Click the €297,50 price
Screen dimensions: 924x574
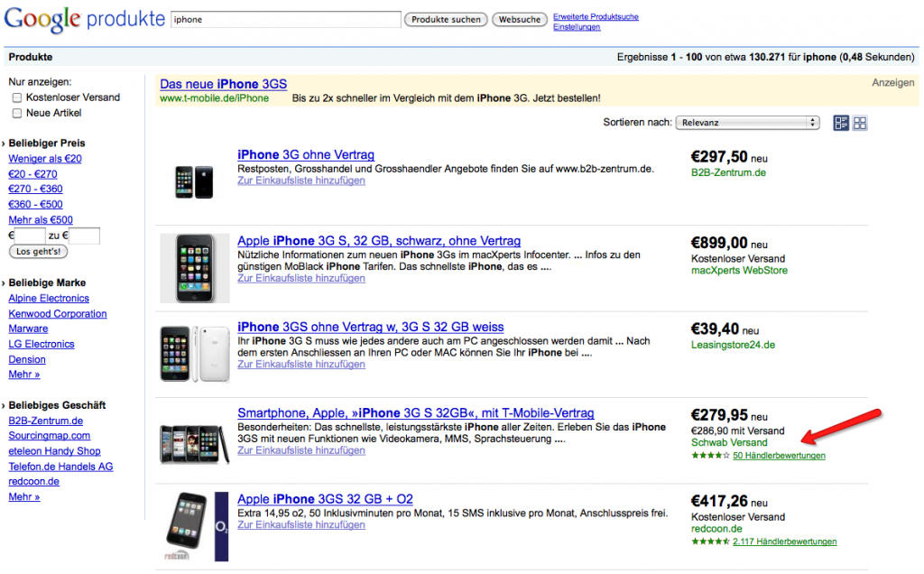(x=719, y=157)
